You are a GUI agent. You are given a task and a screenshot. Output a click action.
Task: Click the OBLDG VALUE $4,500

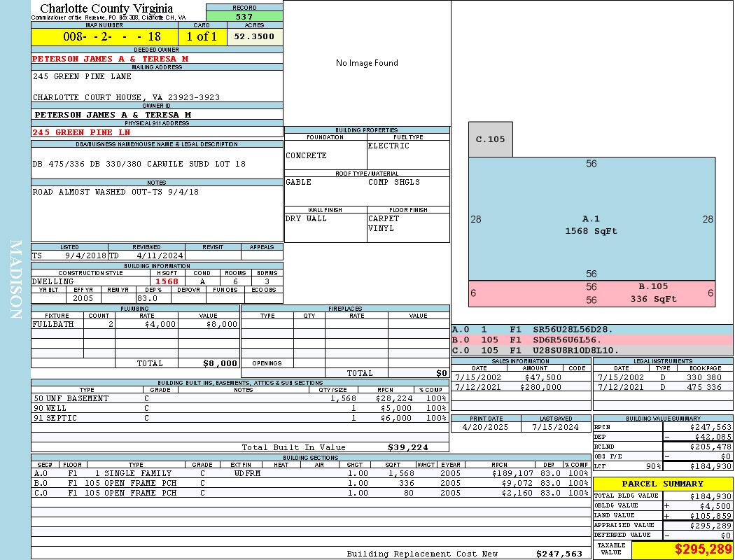coord(715,505)
